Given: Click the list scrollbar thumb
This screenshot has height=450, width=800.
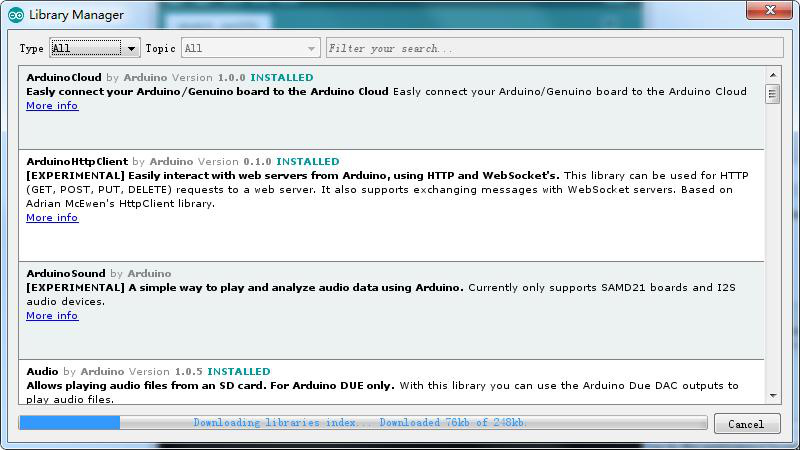Looking at the screenshot, I should pos(772,94).
